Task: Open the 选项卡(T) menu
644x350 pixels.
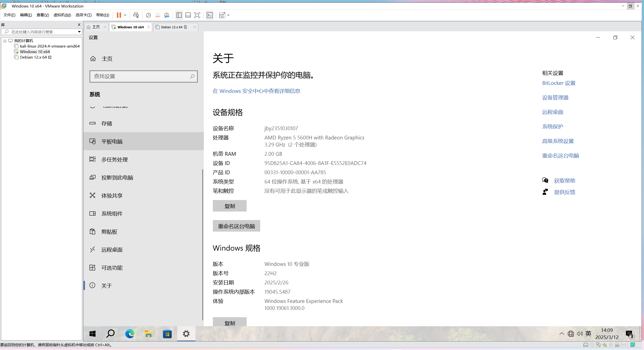Action: click(x=83, y=15)
